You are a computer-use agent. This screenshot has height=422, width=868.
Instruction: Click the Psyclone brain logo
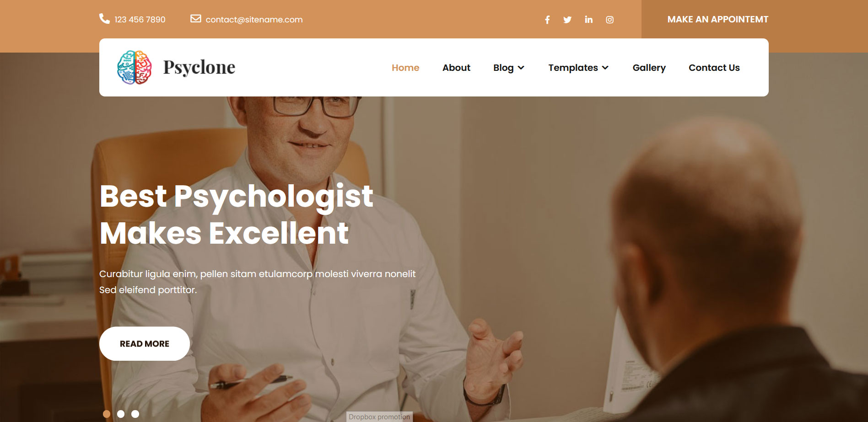pos(135,67)
